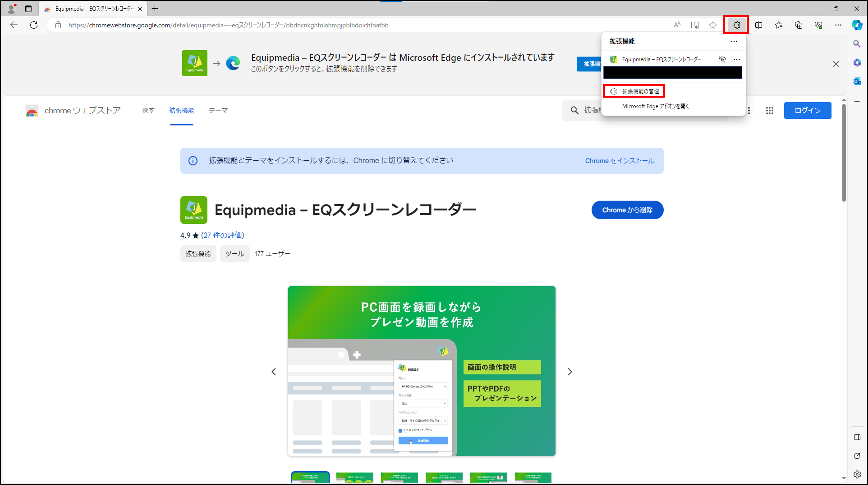Viewport: 868px width, 485px height.
Task: Click the Chrome をインストール link
Action: 620,161
